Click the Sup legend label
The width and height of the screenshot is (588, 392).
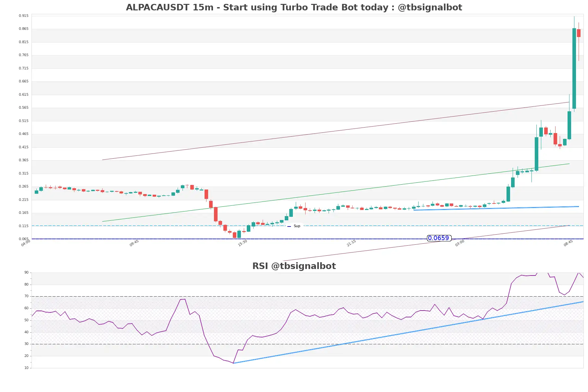[x=297, y=226]
